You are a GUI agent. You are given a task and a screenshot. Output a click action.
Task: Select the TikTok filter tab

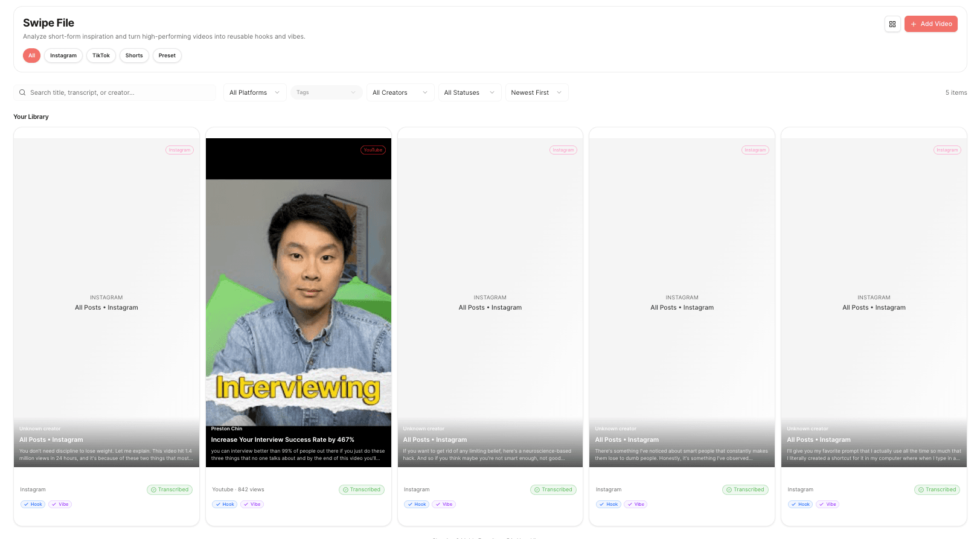[x=101, y=56]
